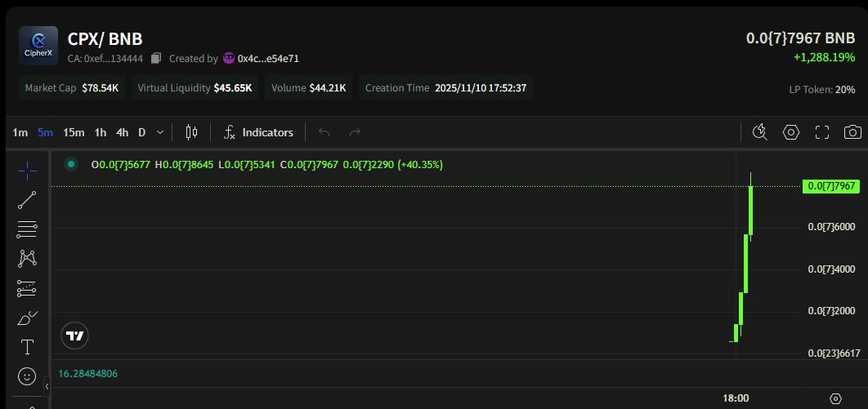Click Creation Time 2025/11/10 17:52:37
The image size is (868, 409).
[x=445, y=88]
